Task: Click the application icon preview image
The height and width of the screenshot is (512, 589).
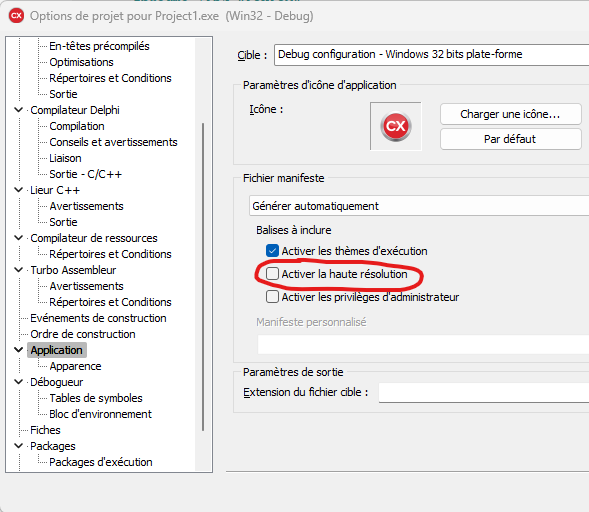Action: point(396,126)
